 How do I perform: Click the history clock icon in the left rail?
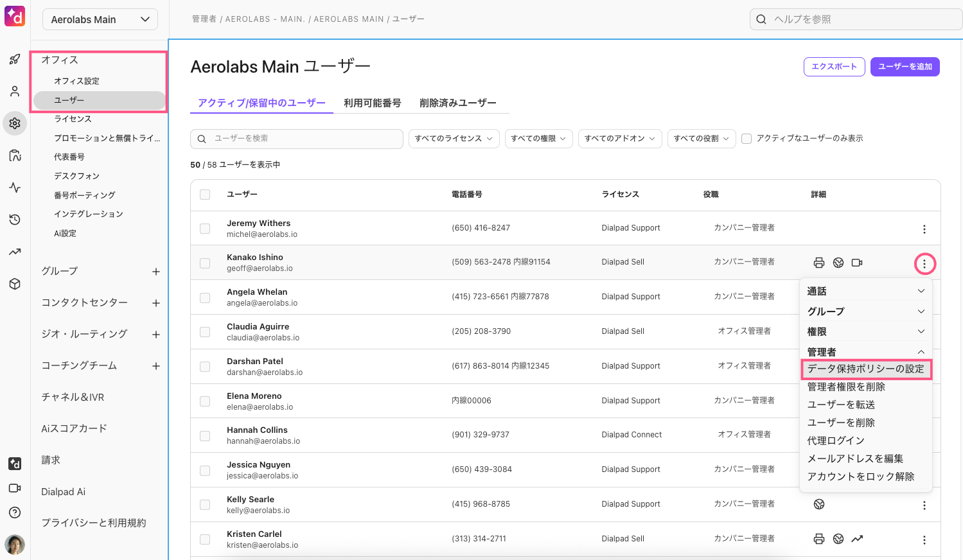[15, 220]
